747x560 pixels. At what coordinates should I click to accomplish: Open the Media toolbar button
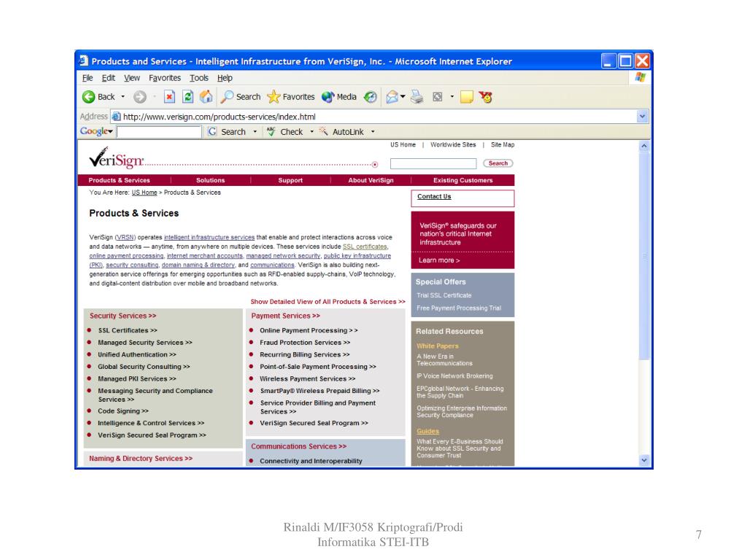338,97
